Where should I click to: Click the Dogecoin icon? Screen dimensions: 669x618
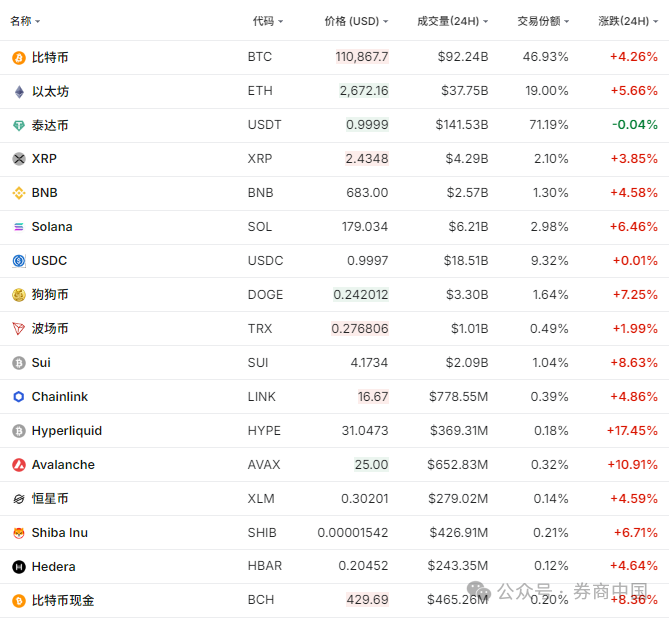18,295
